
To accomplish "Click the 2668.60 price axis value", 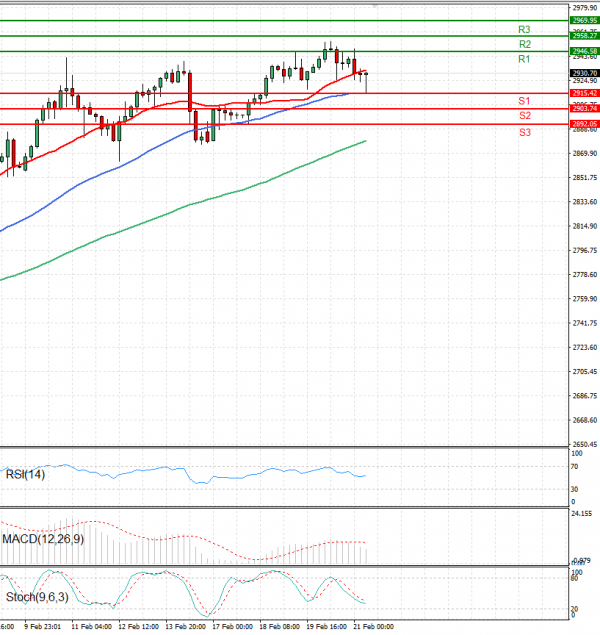I will click(585, 420).
